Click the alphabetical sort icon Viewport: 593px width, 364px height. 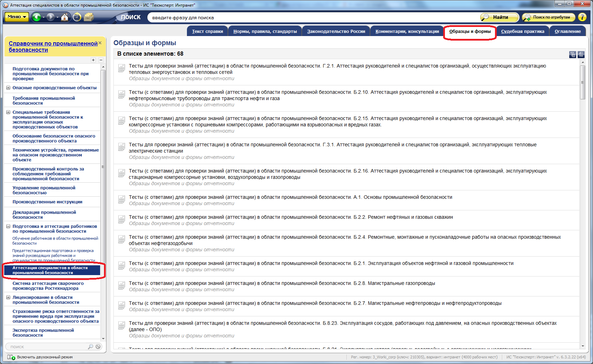click(x=581, y=54)
